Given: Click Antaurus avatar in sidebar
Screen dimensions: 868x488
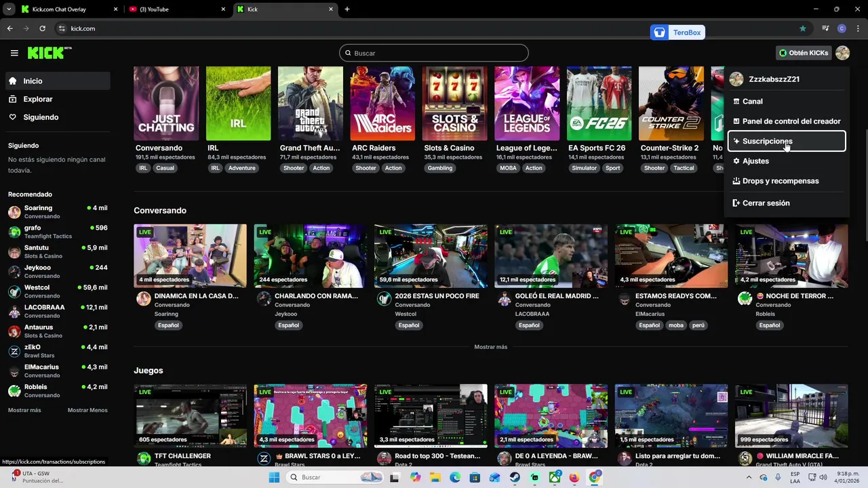Looking at the screenshot, I should 14,331.
